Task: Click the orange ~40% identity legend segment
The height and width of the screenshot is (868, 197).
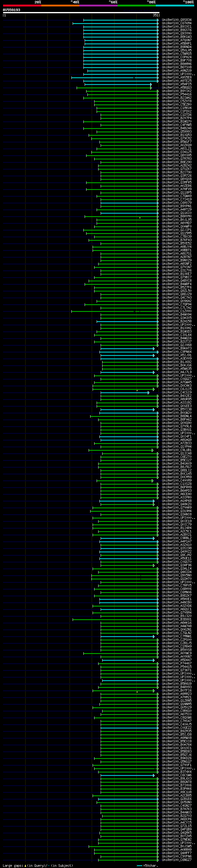Action: click(x=60, y=6)
